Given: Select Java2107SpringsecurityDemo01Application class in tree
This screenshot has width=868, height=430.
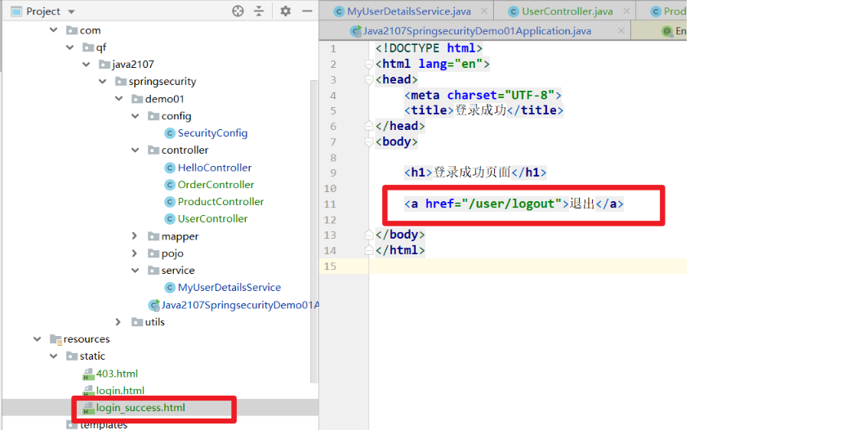Looking at the screenshot, I should tap(240, 305).
